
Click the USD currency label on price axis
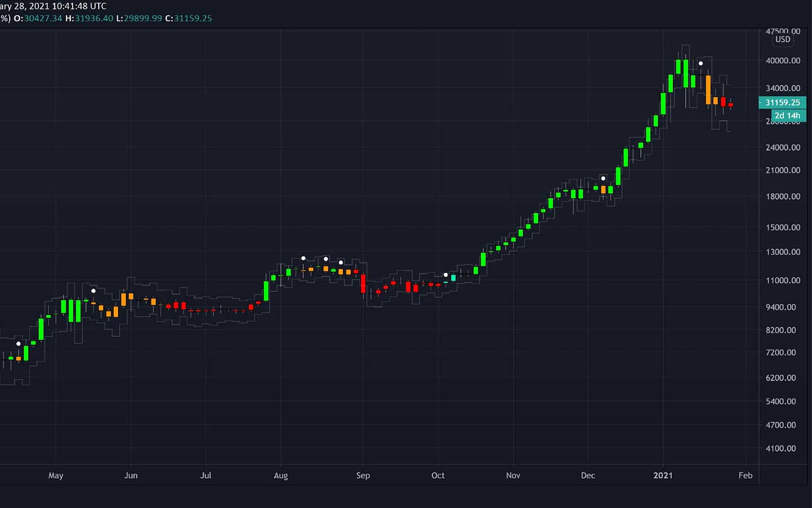point(783,40)
